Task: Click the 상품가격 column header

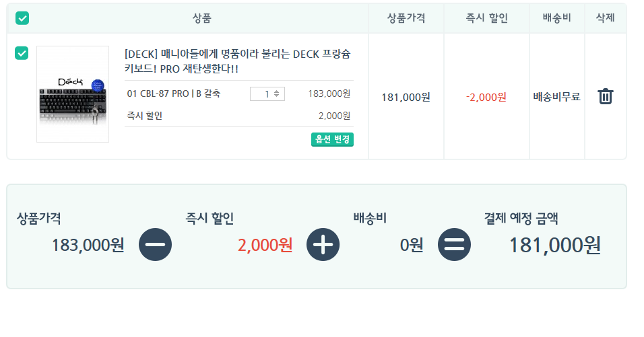Action: (406, 18)
